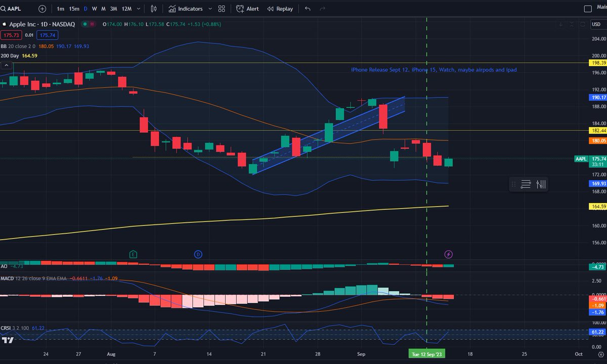The height and width of the screenshot is (364, 607).
Task: Select the M monthly timeframe
Action: [x=103, y=9]
